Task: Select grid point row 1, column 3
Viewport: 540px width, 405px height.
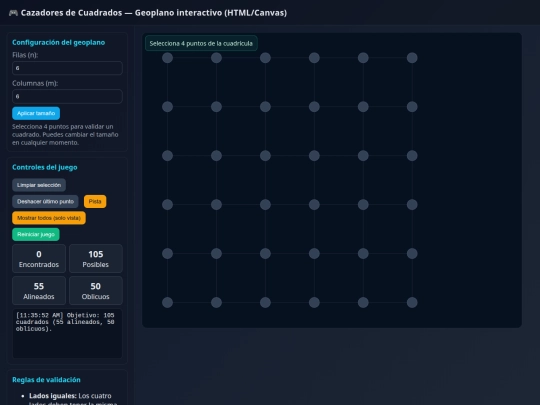Action: 265,58
